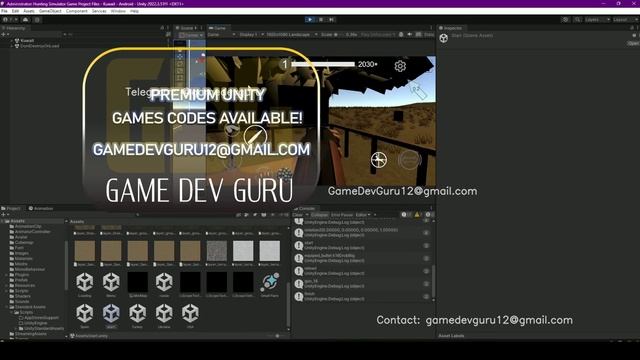The width and height of the screenshot is (640, 360).
Task: Open the GameObject menu
Action: point(50,11)
